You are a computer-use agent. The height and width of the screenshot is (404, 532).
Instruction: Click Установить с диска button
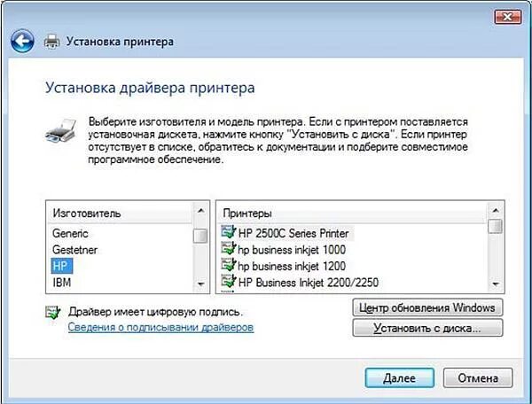(x=427, y=328)
